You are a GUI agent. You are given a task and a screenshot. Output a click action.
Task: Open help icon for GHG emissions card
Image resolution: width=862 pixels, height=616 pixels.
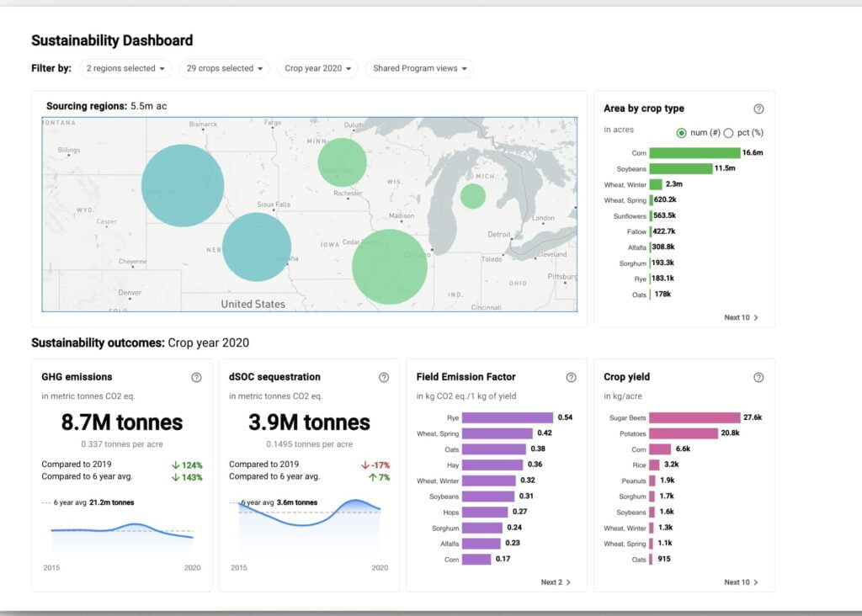click(x=196, y=377)
